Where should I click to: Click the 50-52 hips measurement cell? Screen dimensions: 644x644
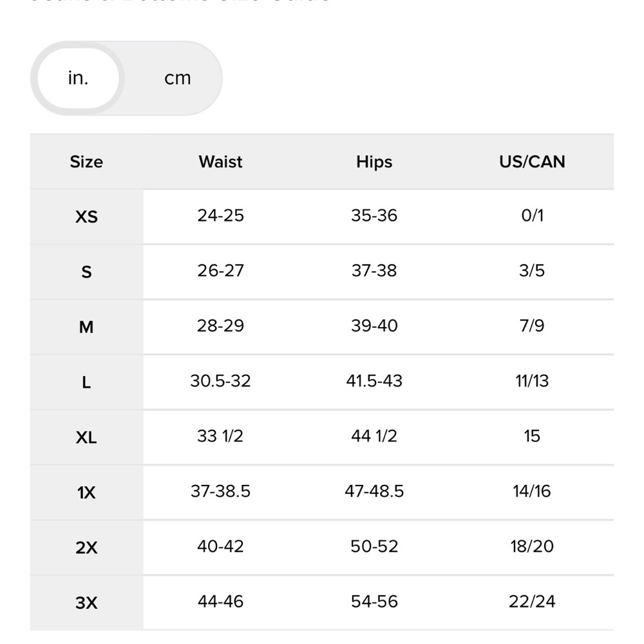coord(374,547)
